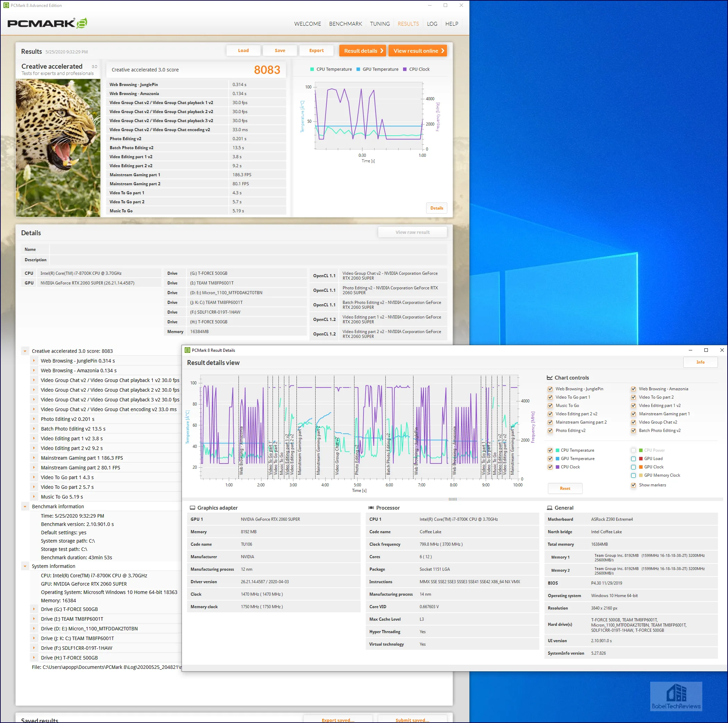Click GPU Temperature legend swatch in results chart
This screenshot has width=728, height=723.
coord(358,69)
